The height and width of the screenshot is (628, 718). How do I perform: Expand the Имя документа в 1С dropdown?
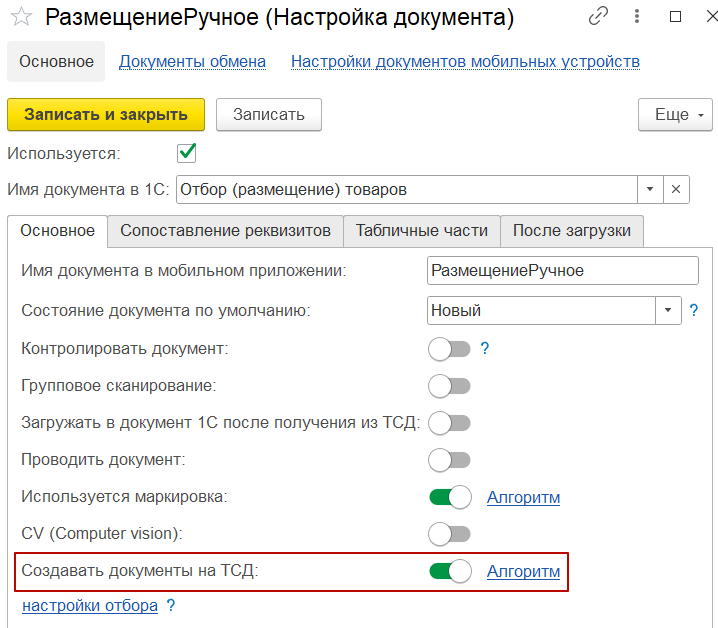(650, 189)
